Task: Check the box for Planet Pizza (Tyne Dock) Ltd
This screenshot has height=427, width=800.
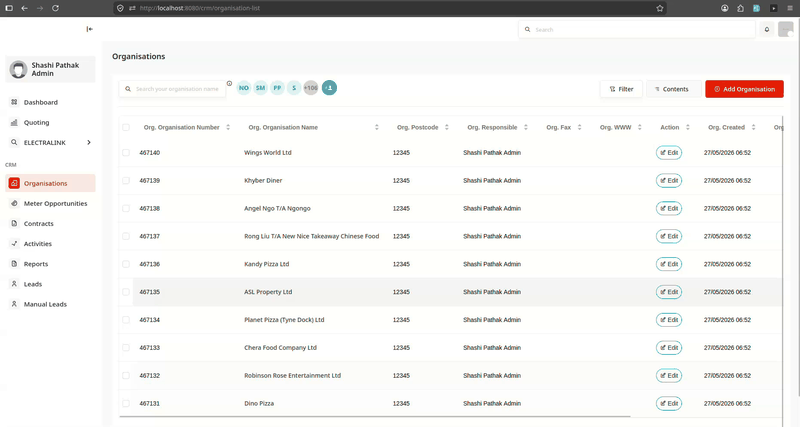Action: [x=126, y=319]
